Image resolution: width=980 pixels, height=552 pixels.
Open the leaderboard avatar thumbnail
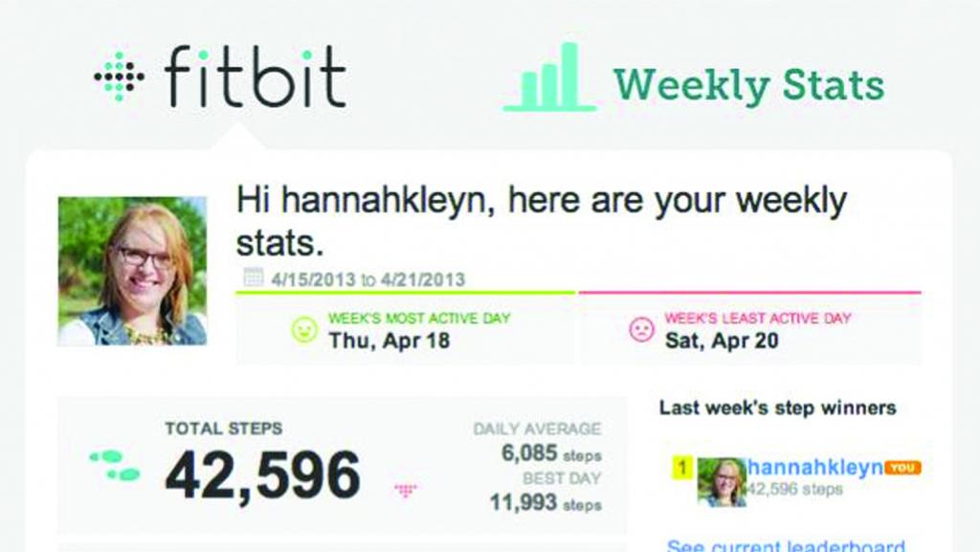pos(722,481)
